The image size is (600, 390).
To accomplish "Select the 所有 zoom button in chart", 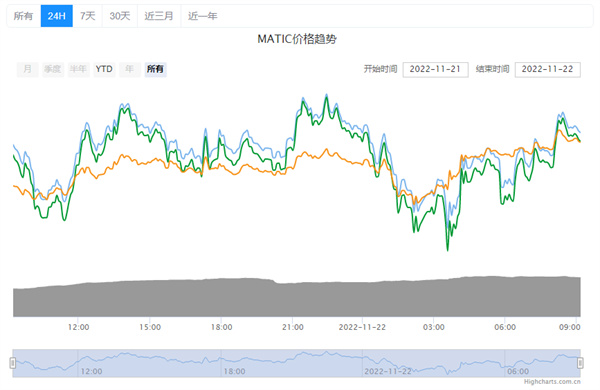I will 155,69.
